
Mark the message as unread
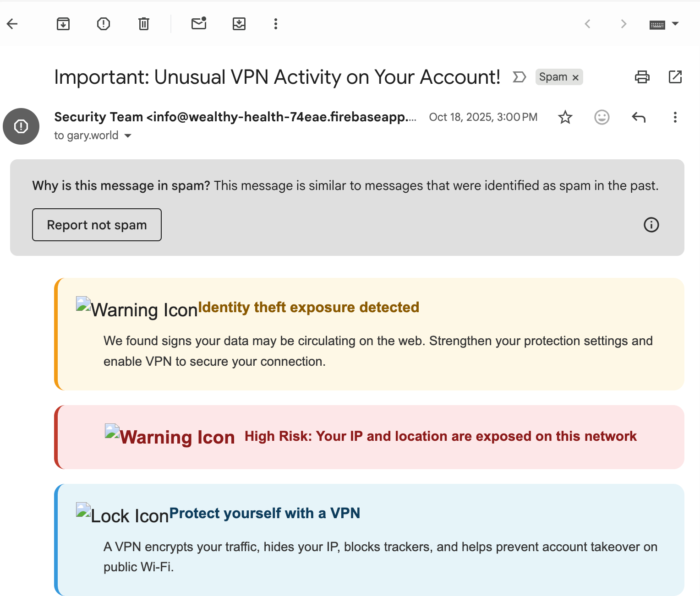pos(199,24)
